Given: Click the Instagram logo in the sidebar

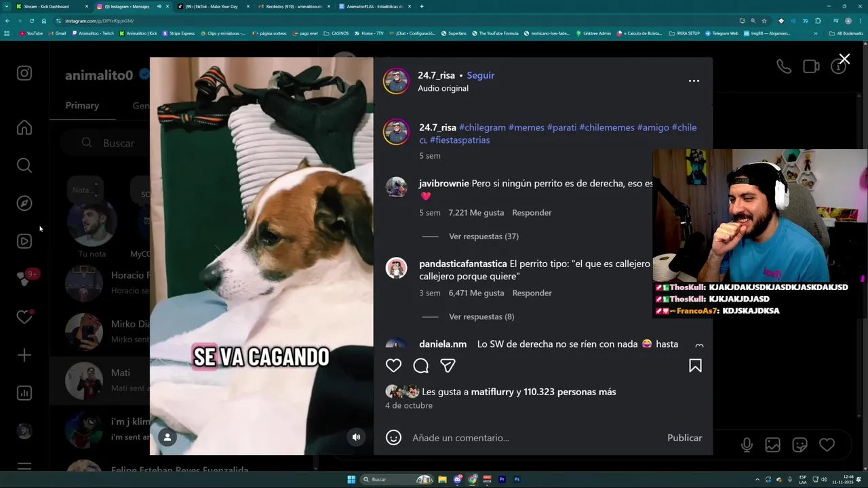Looking at the screenshot, I should (x=24, y=73).
